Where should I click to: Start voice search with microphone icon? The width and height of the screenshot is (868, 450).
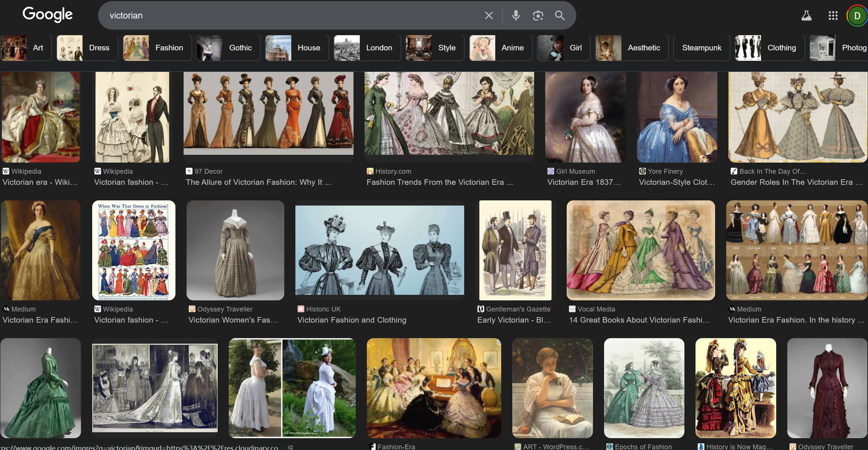pos(516,16)
